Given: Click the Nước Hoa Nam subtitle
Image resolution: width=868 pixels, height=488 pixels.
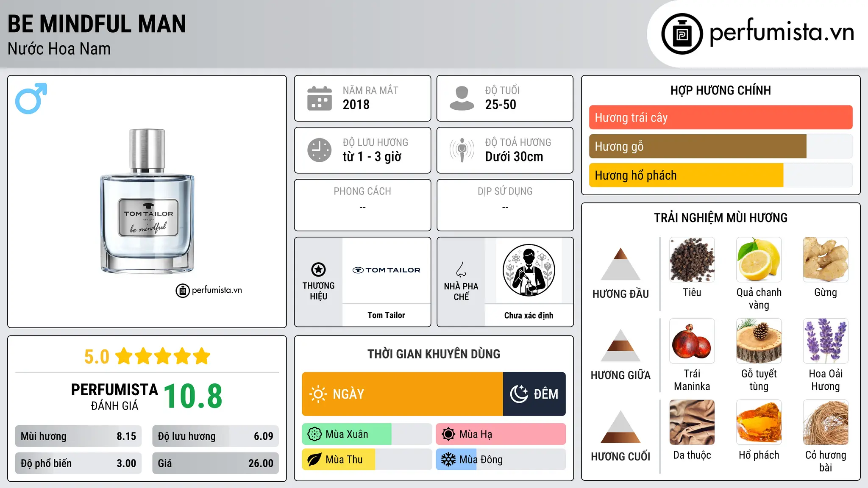Looking at the screenshot, I should pyautogui.click(x=59, y=49).
